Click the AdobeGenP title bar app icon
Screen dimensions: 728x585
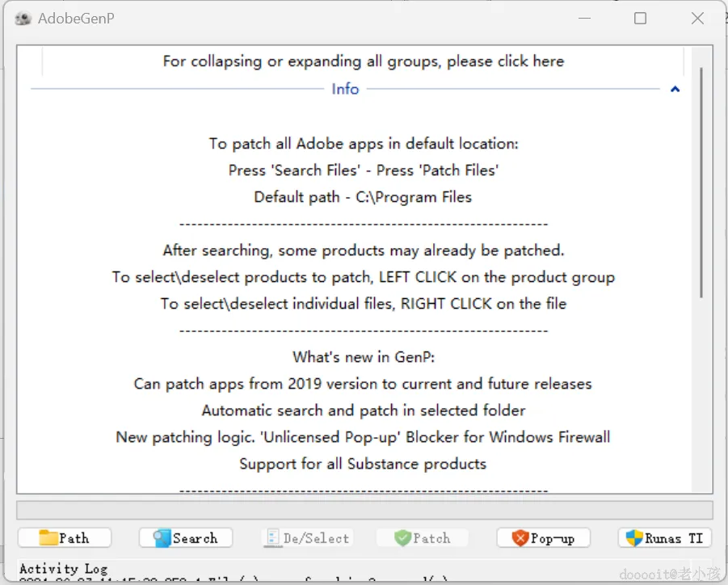click(x=23, y=19)
